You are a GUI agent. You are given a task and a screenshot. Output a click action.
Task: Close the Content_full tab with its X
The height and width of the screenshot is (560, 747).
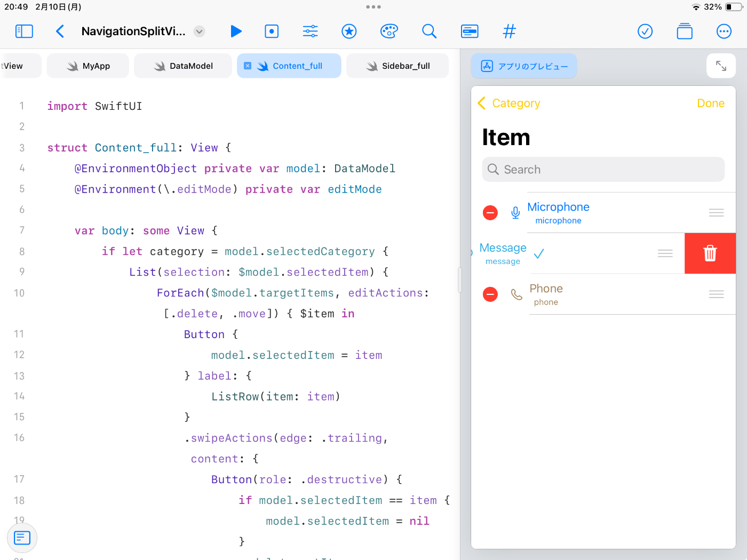click(248, 66)
